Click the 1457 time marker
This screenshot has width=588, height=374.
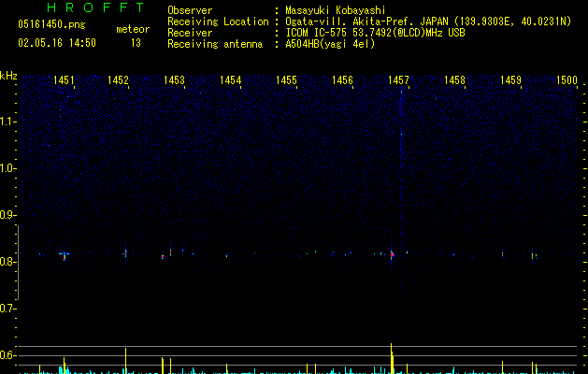point(398,80)
